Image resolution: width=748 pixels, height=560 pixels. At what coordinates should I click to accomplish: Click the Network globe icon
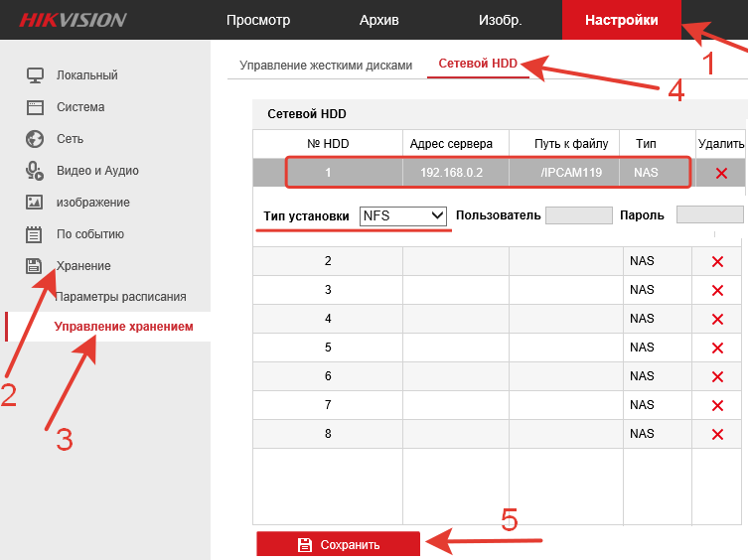(35, 139)
